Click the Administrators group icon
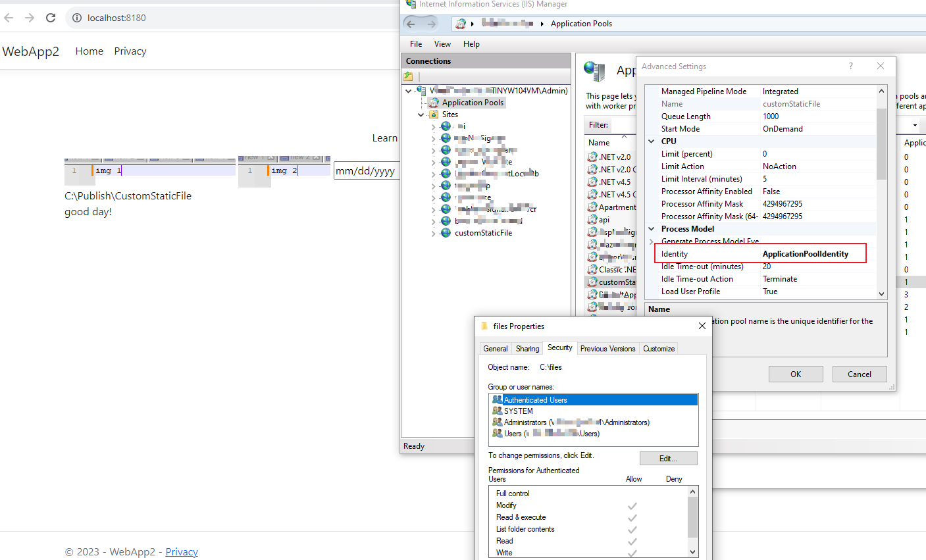The image size is (926, 560). 498,422
